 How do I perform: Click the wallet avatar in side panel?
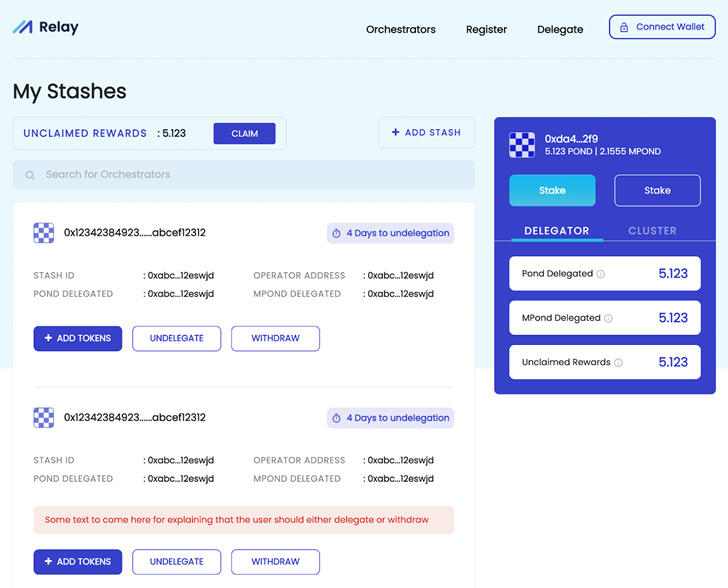[x=522, y=145]
